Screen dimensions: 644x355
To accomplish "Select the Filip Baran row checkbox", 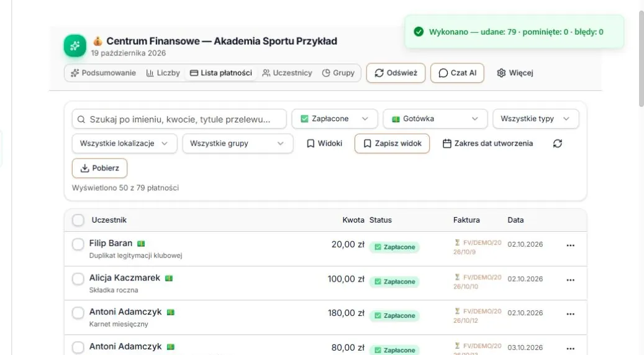I will pyautogui.click(x=78, y=244).
